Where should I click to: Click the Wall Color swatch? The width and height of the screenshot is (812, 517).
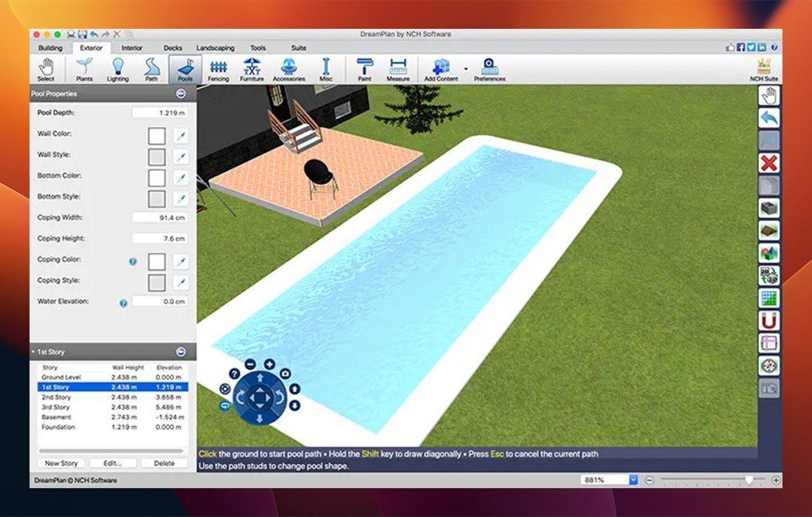tap(156, 136)
